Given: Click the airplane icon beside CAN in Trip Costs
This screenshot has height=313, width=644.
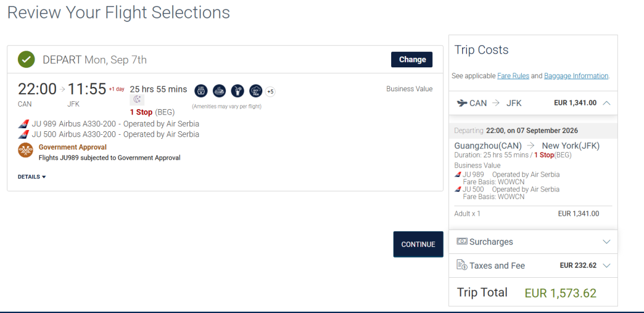Looking at the screenshot, I should [462, 103].
